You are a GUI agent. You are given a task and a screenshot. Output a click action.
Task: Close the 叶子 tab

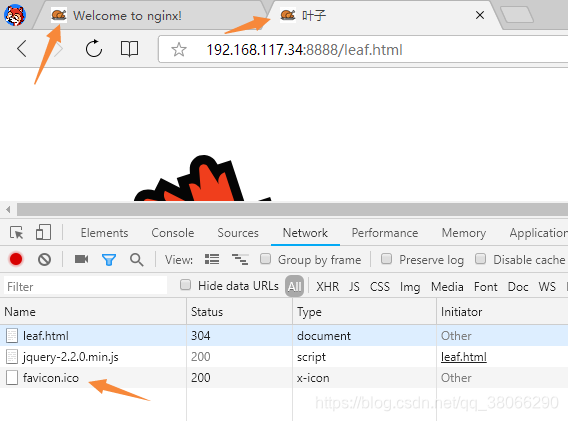pos(480,15)
